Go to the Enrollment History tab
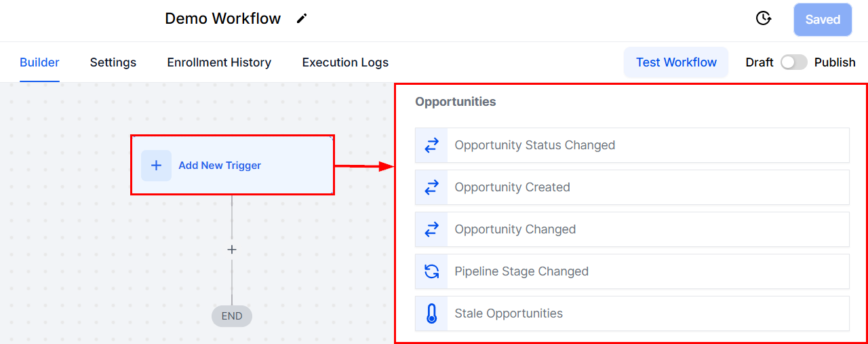Screen dimensions: 868x344 (x=219, y=62)
